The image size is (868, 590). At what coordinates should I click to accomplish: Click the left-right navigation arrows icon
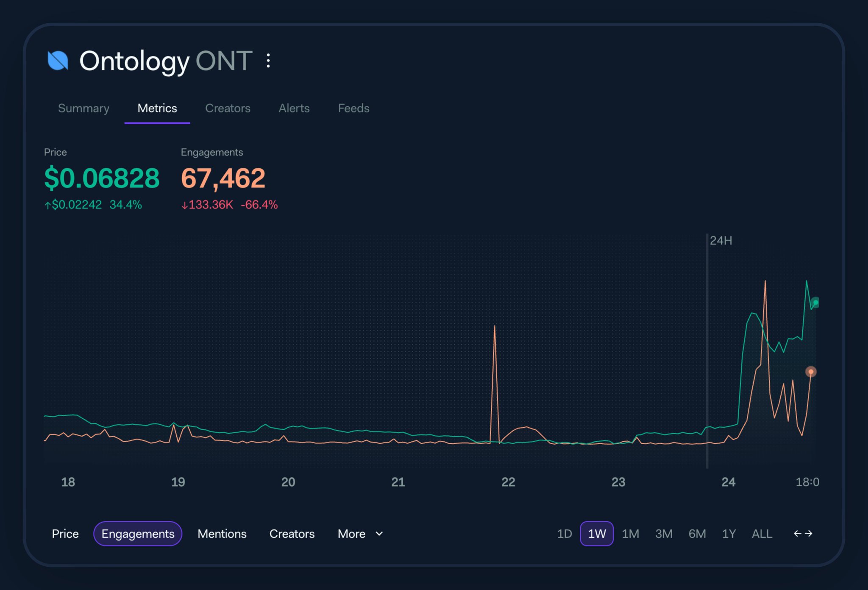(803, 534)
